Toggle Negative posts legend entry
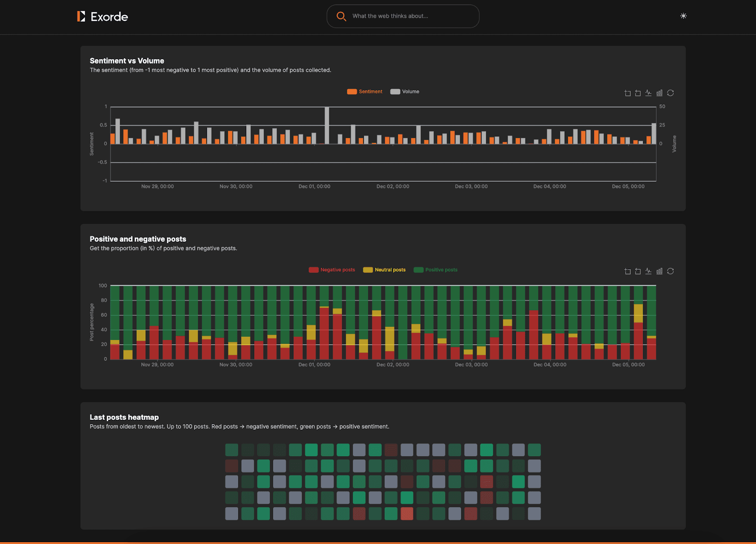The image size is (756, 544). point(332,270)
